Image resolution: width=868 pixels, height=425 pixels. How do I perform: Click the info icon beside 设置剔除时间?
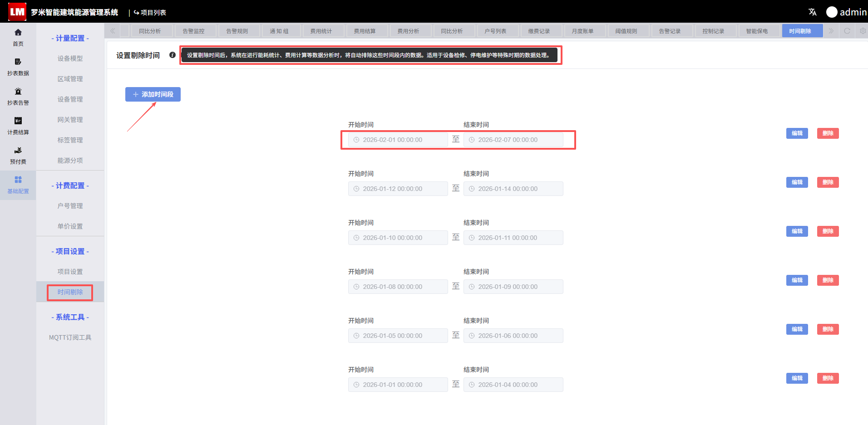[173, 55]
